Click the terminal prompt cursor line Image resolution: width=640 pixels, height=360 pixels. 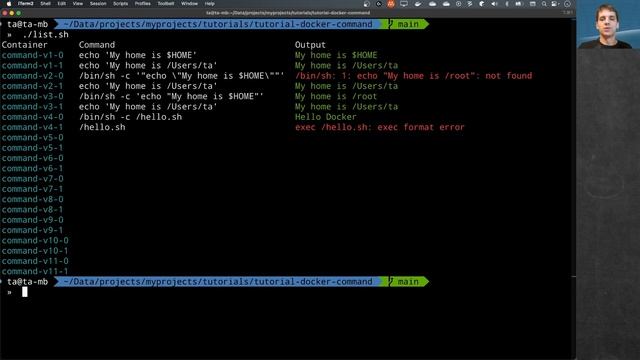tap(24, 291)
